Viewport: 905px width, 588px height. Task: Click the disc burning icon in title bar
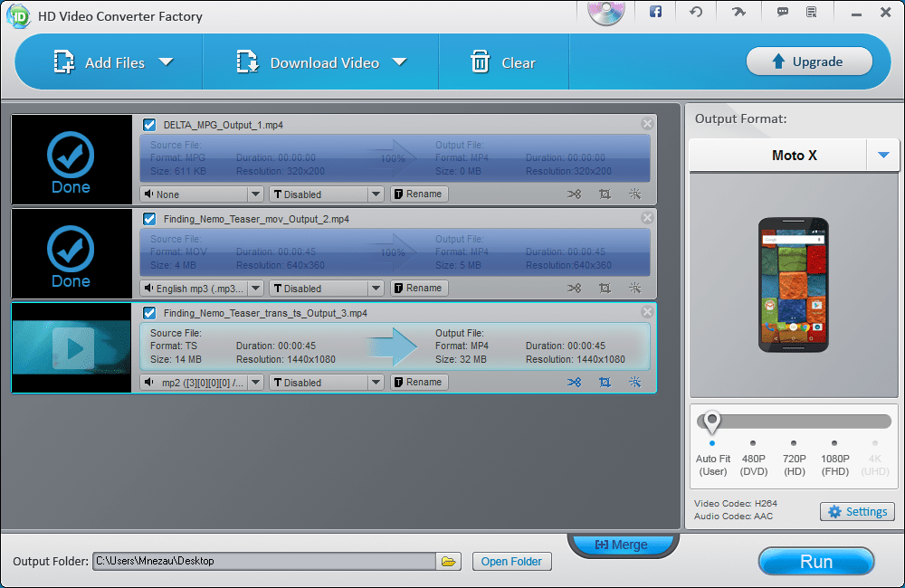point(605,12)
